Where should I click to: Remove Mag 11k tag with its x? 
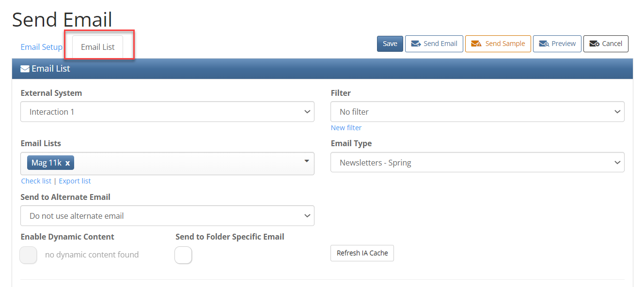pyautogui.click(x=67, y=163)
